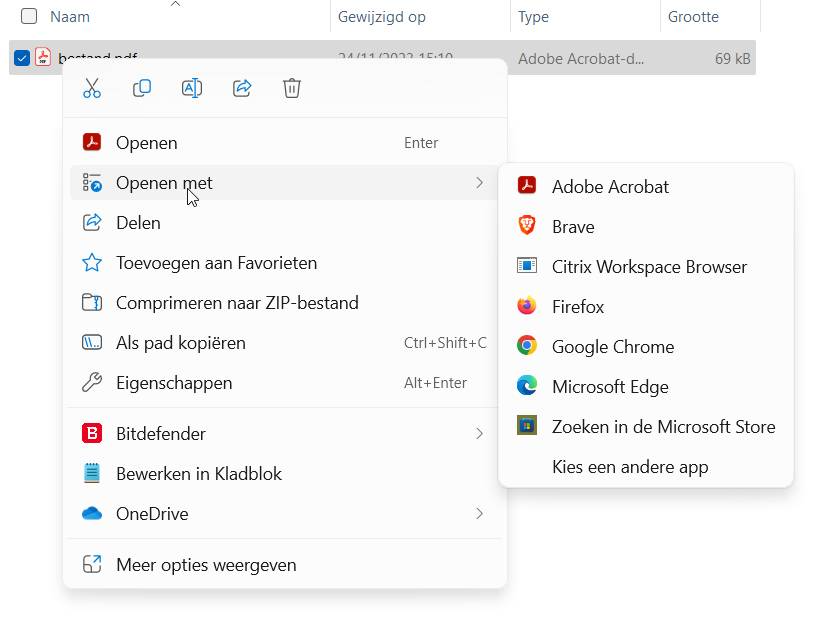Click the Meer opties weergeven icon
The image size is (827, 624).
click(x=92, y=564)
